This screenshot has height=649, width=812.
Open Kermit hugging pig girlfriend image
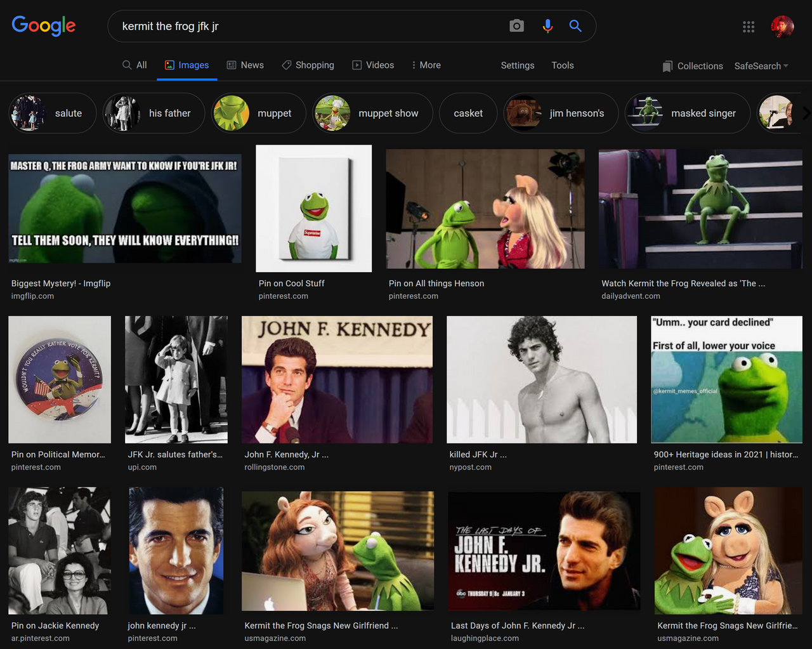(x=729, y=551)
